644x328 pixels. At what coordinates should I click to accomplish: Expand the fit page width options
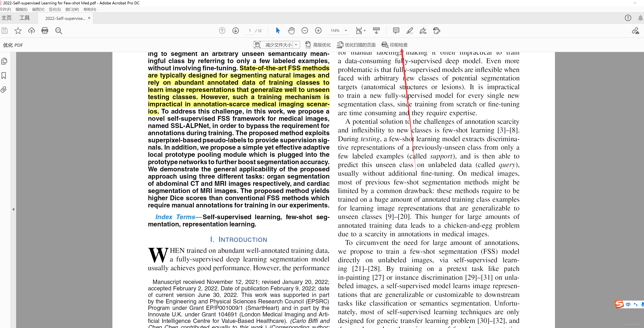click(x=364, y=31)
